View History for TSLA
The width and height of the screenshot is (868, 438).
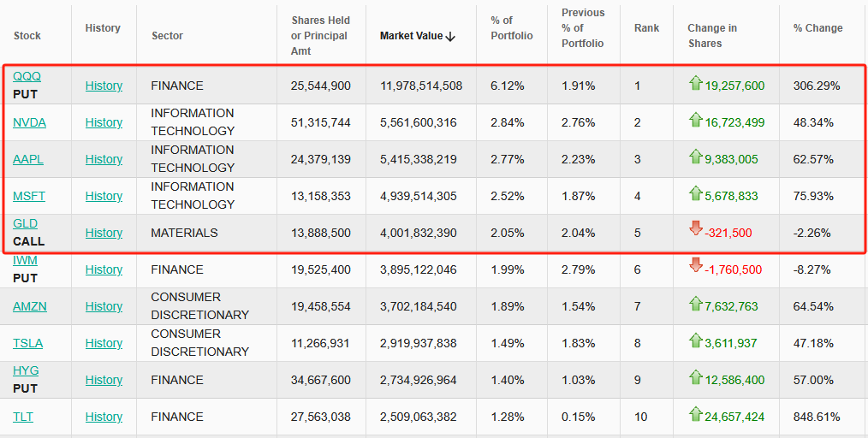tap(104, 343)
